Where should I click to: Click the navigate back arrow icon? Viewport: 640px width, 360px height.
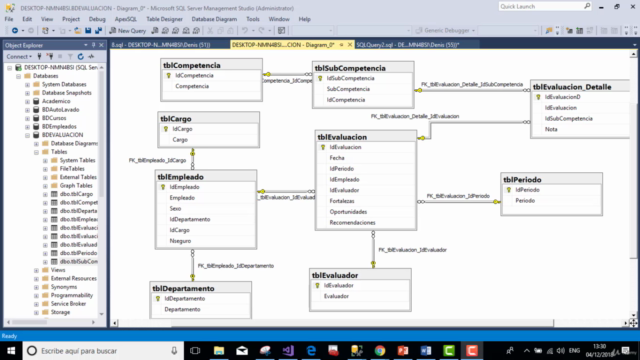[15, 31]
